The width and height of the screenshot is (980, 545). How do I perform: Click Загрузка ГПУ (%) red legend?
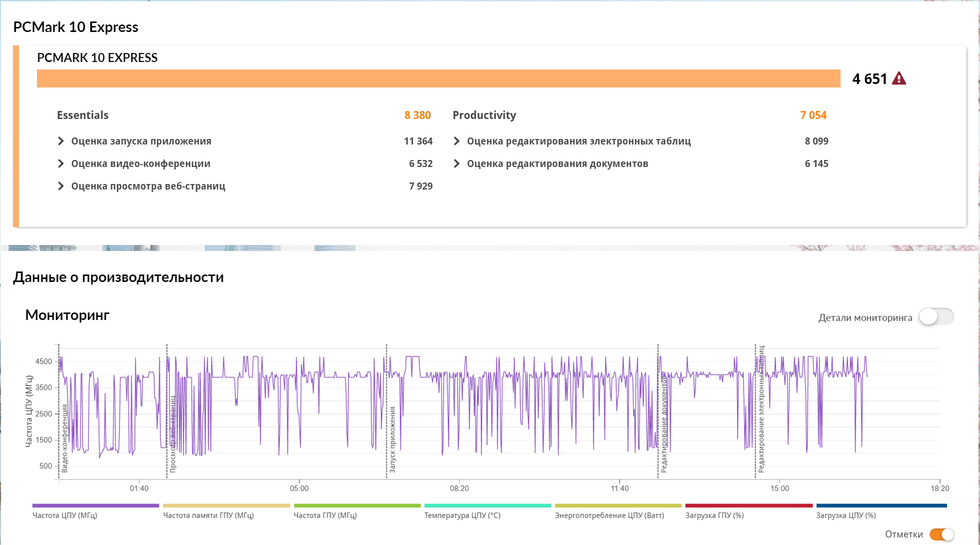coord(749,506)
